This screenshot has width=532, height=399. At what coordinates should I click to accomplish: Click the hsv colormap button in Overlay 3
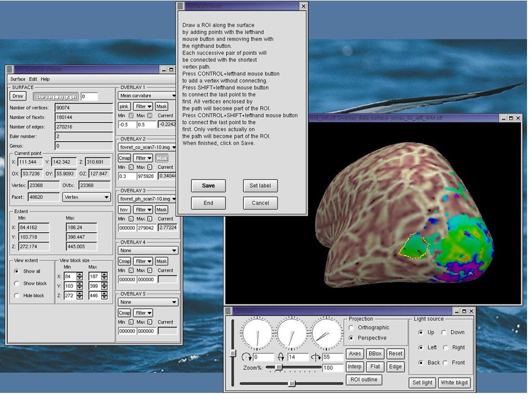(124, 209)
